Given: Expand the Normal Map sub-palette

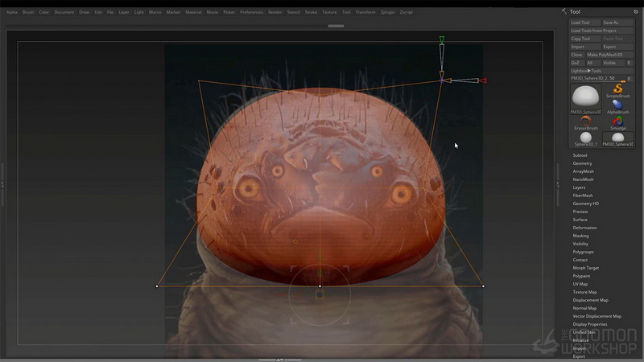Looking at the screenshot, I should 584,308.
